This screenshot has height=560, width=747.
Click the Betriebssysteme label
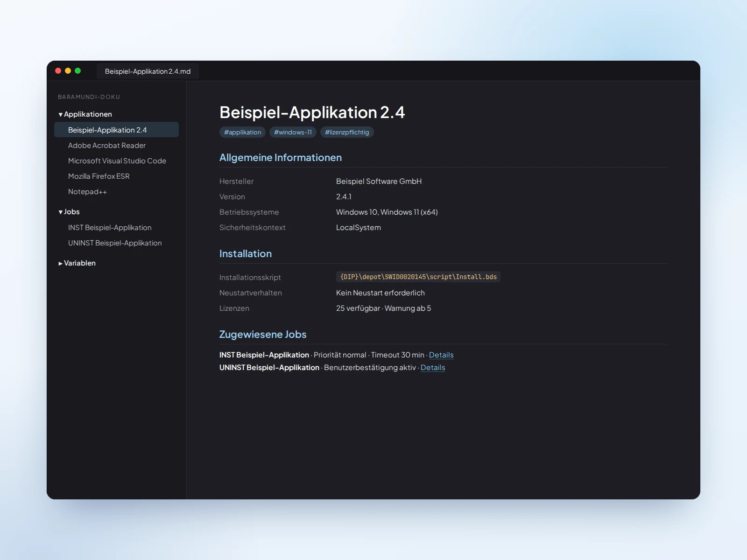(x=249, y=212)
